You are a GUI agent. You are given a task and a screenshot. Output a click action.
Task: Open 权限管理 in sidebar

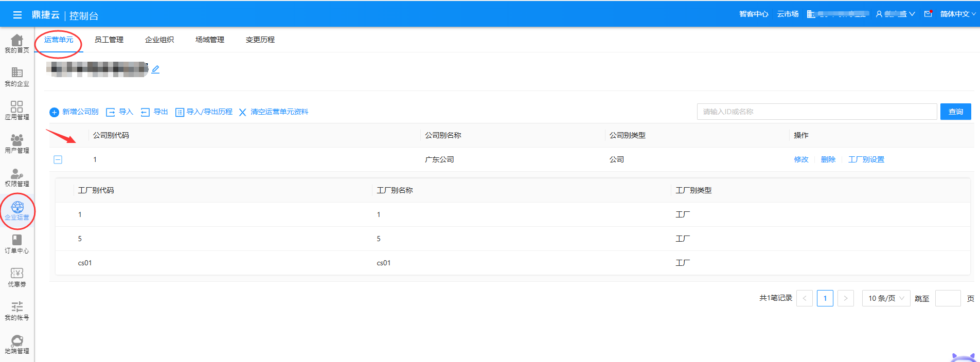click(17, 177)
